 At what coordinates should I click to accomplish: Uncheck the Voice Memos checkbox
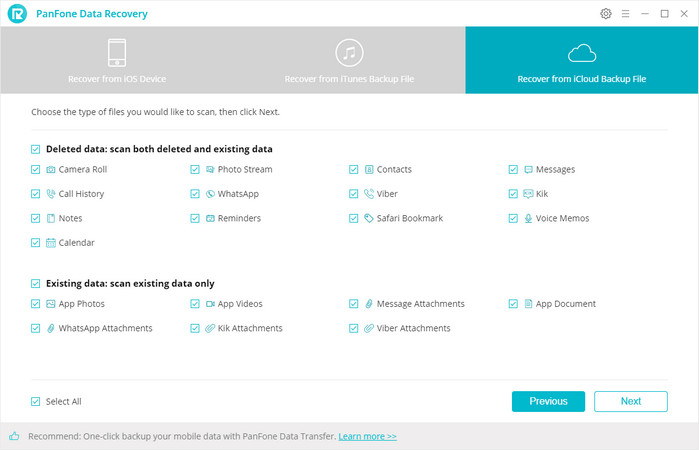tap(513, 218)
